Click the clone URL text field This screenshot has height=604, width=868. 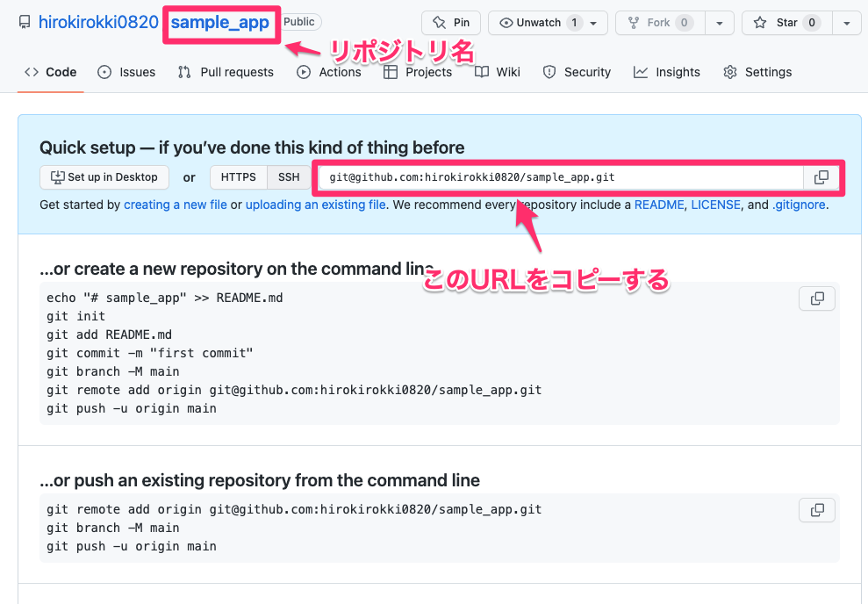pos(561,177)
